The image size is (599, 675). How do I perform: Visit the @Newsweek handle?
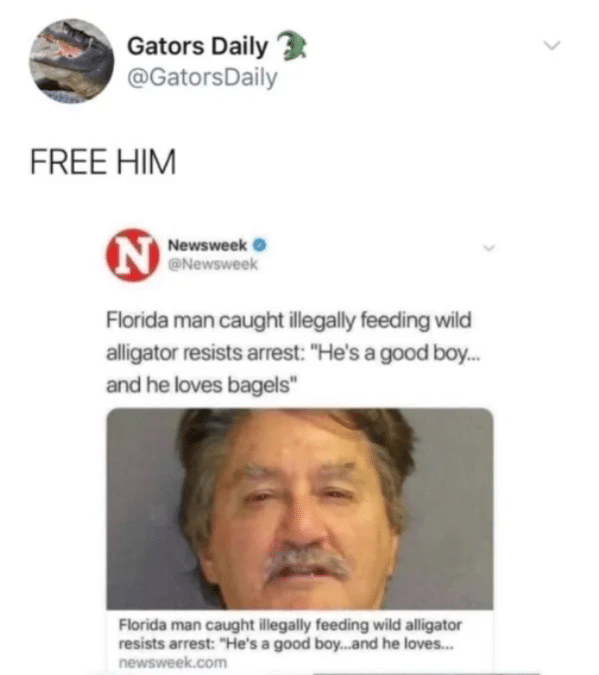[x=213, y=264]
